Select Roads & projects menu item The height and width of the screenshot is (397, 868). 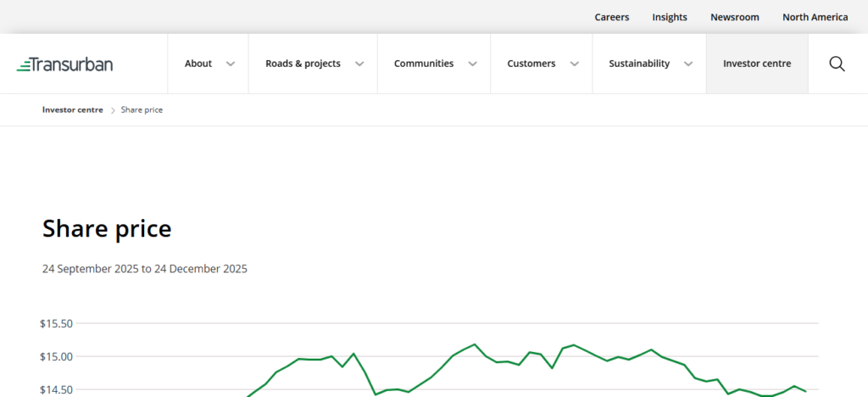point(303,64)
